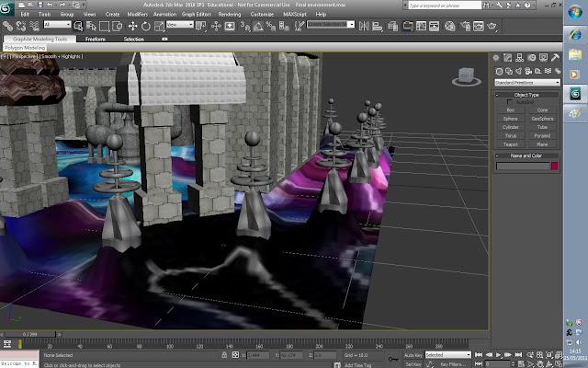Click the Sphere primitive button
The height and width of the screenshot is (368, 588).
(511, 119)
